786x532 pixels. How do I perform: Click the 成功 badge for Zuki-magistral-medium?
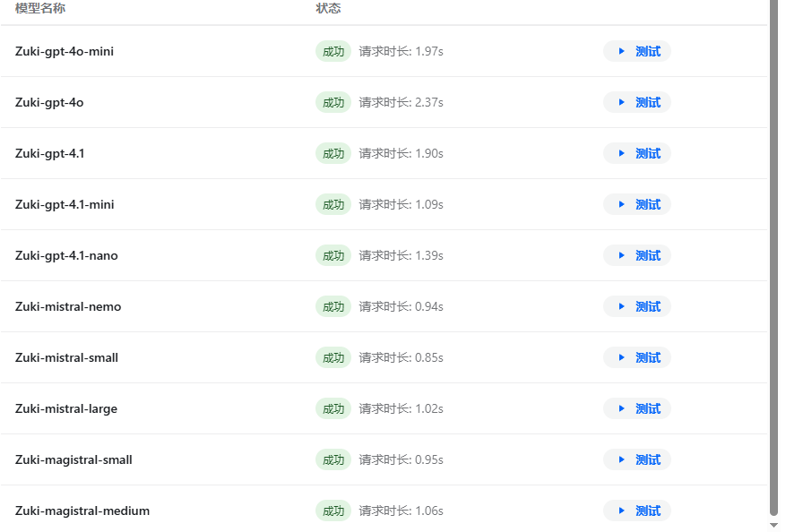[333, 511]
